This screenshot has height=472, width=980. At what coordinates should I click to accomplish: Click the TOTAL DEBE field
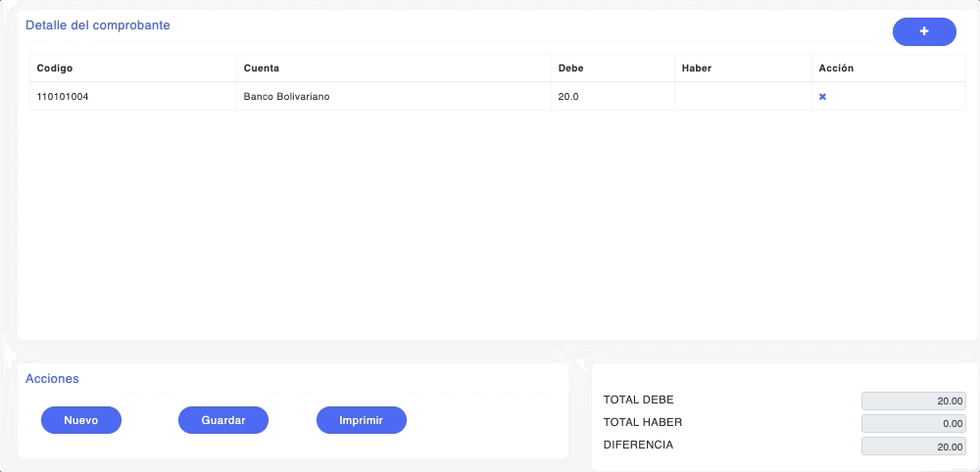913,401
